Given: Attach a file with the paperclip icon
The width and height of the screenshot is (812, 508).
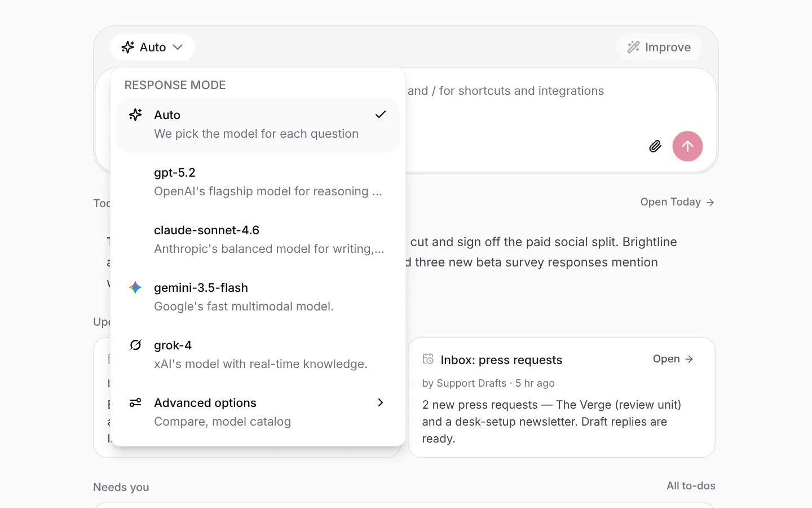Looking at the screenshot, I should pyautogui.click(x=655, y=147).
